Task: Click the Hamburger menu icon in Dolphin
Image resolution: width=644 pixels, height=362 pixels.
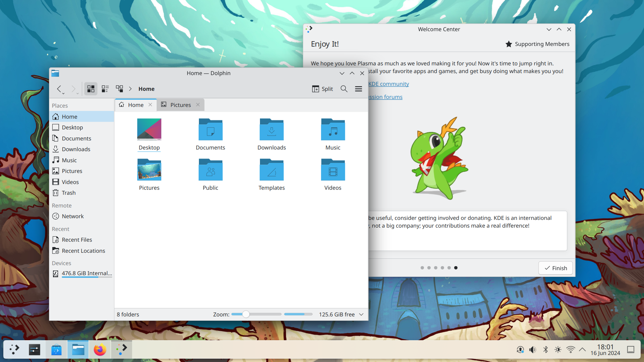Action: pyautogui.click(x=359, y=89)
